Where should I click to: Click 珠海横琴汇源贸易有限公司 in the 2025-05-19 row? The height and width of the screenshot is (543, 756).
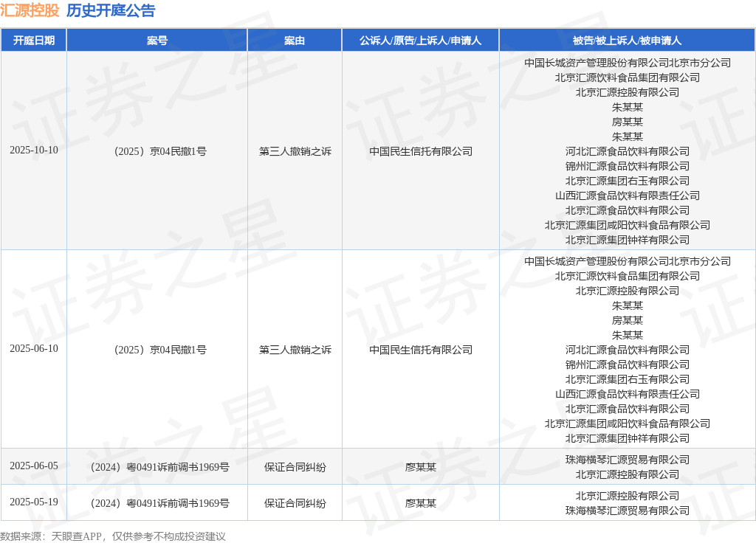pyautogui.click(x=628, y=511)
